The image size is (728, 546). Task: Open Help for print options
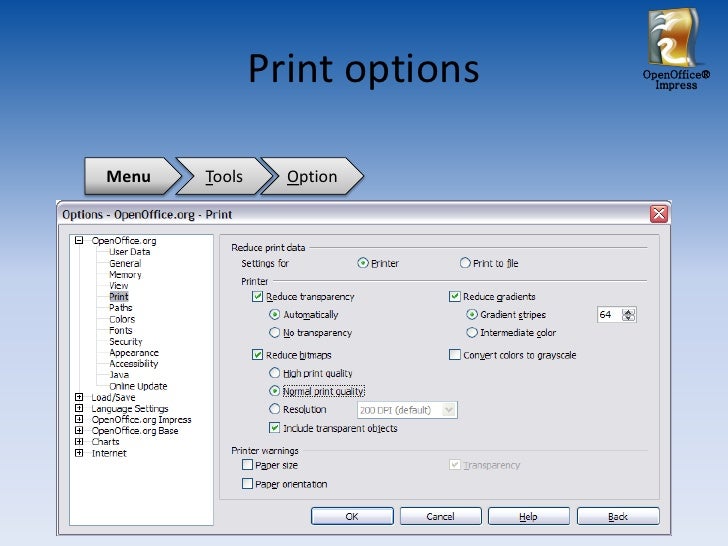(x=528, y=516)
